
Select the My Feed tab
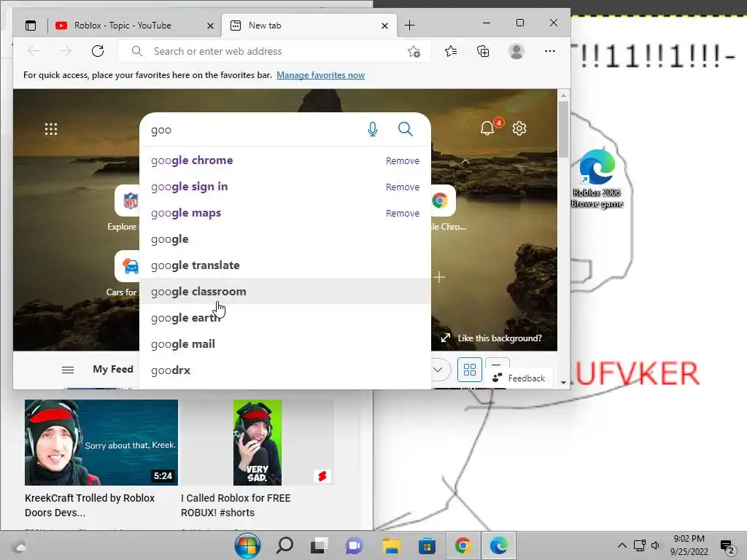(x=113, y=369)
